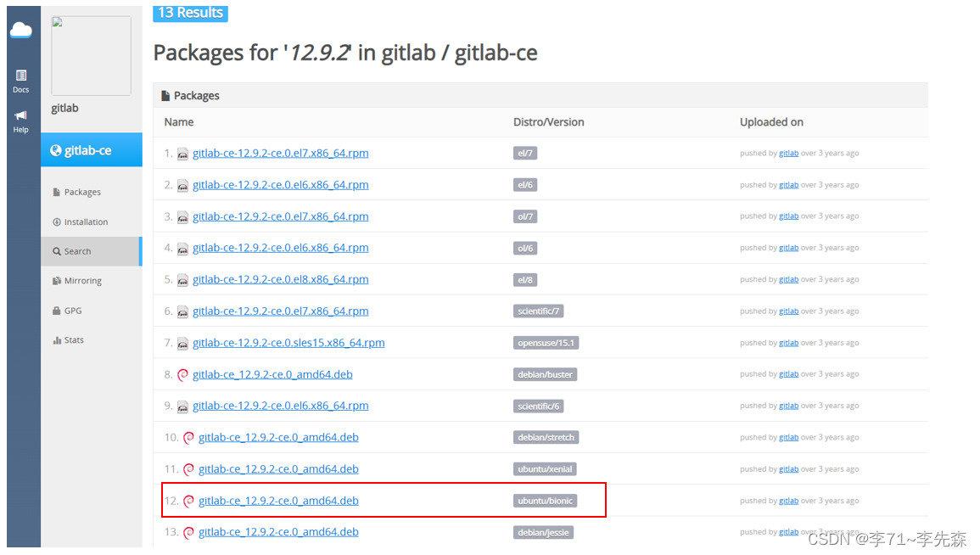Open gitlab uploader link in row 7
980x555 pixels.
(x=789, y=343)
